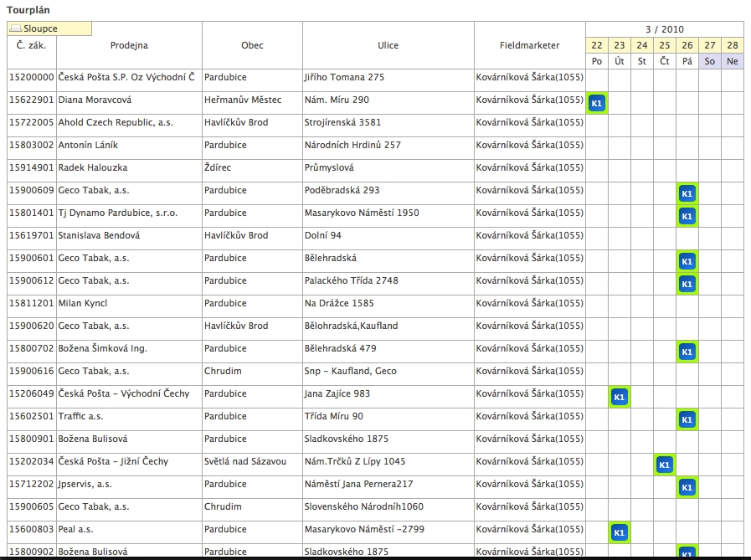Click street Slovenského Národníh1060
Image resolution: width=751 pixels, height=560 pixels.
coord(364,506)
